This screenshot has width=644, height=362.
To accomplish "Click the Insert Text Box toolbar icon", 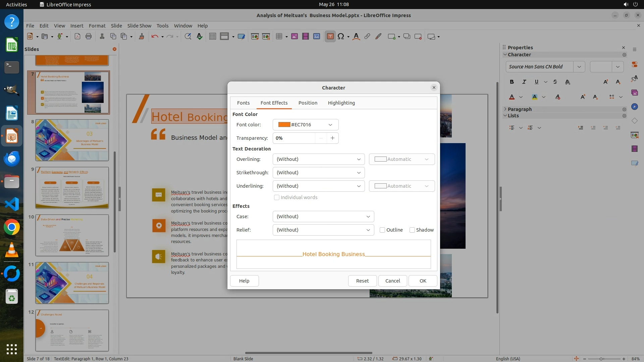I will pos(330,37).
